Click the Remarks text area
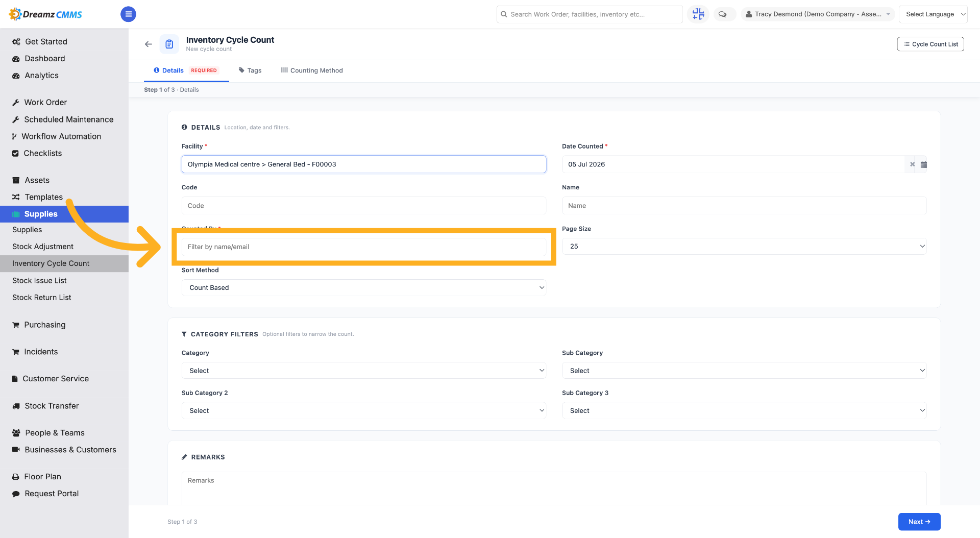Viewport: 980px width, 538px height. pyautogui.click(x=554, y=488)
